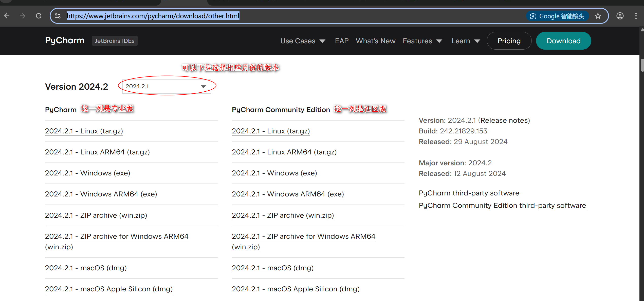Expand the Use Cases menu
The image size is (644, 301).
coord(303,41)
